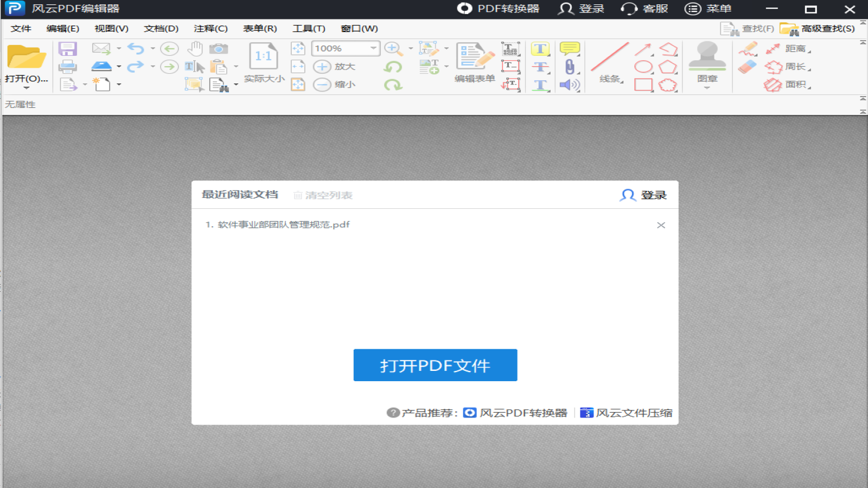The height and width of the screenshot is (488, 868).
Task: Click the sound annotation speaker icon
Action: (571, 85)
